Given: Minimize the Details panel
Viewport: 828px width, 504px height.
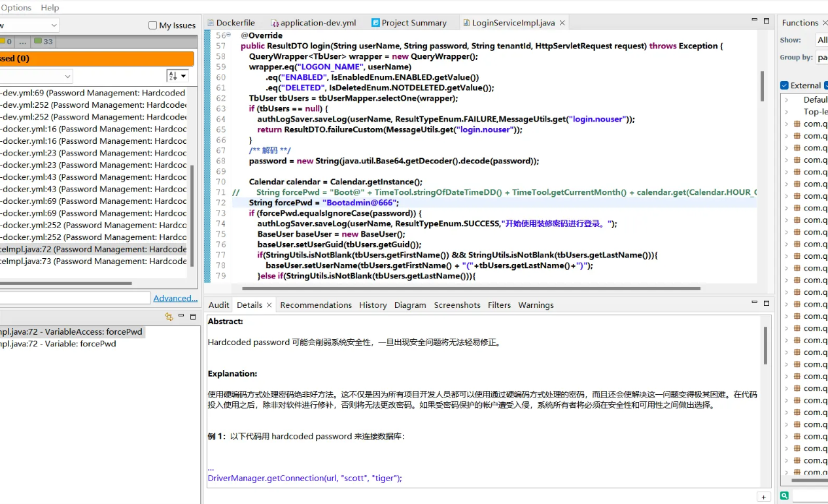Looking at the screenshot, I should (753, 303).
